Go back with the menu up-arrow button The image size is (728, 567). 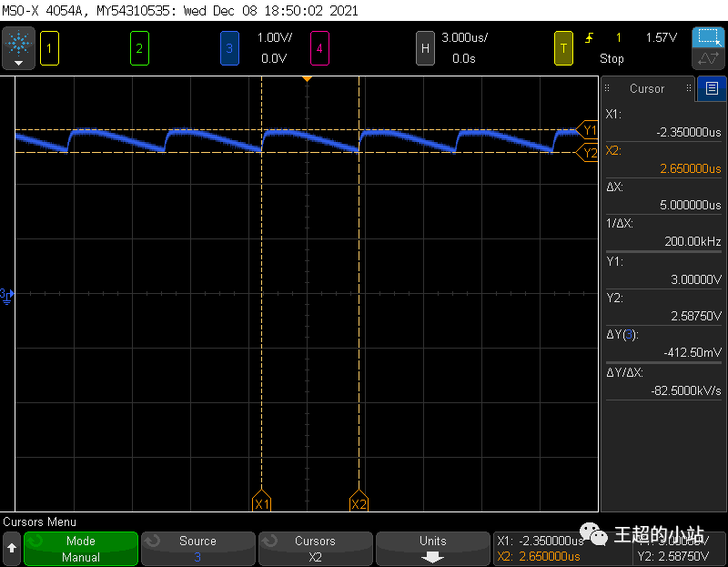click(x=12, y=548)
